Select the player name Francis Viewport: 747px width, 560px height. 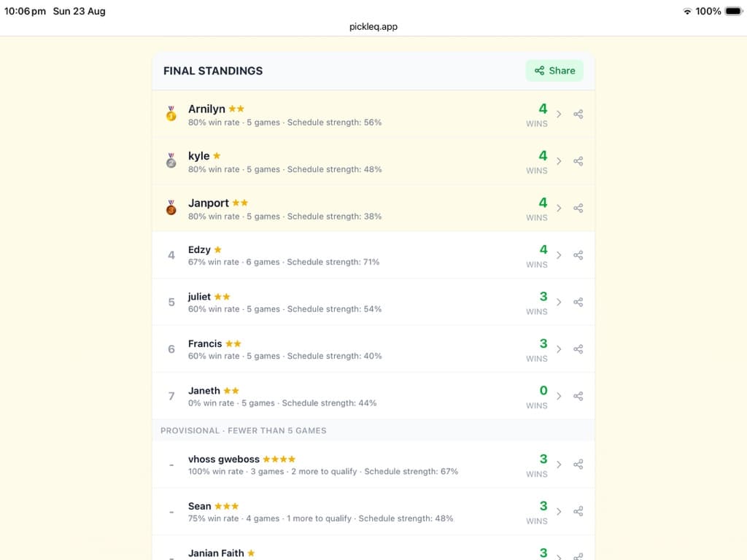205,344
